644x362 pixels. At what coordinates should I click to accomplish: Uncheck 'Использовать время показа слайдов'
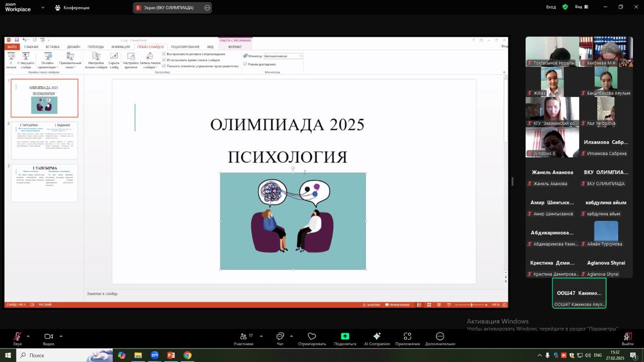point(164,60)
